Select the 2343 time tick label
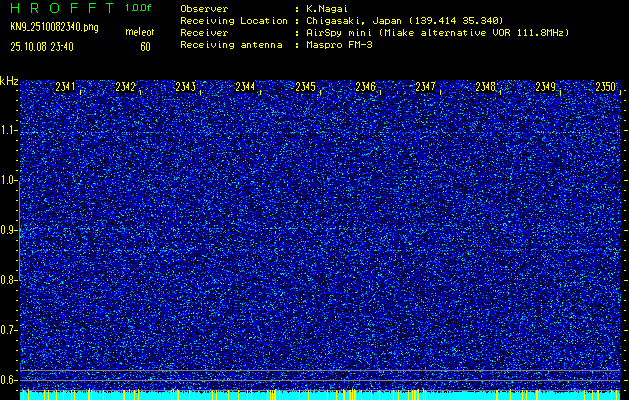Image resolution: width=629 pixels, height=400 pixels. point(185,87)
